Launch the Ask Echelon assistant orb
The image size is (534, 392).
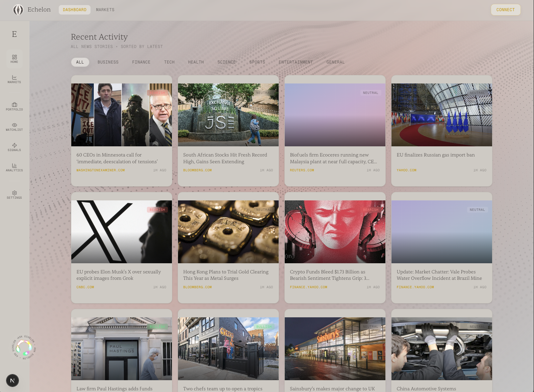(24, 347)
